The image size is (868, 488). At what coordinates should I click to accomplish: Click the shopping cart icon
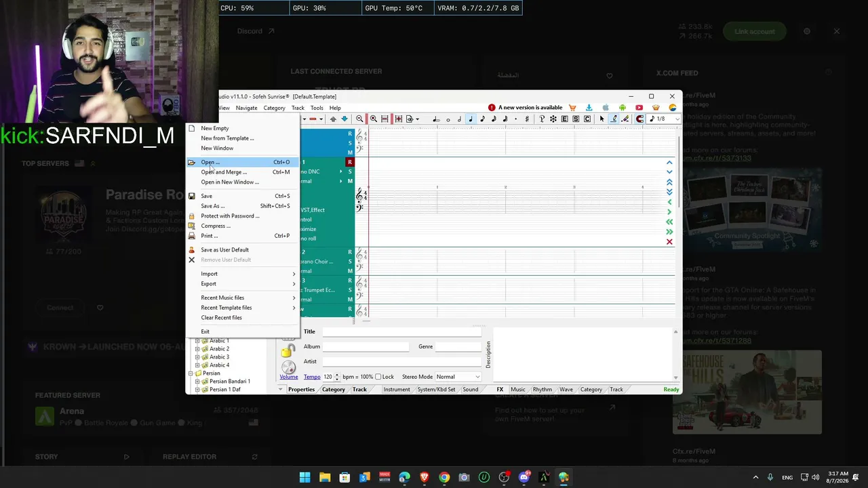tap(572, 107)
